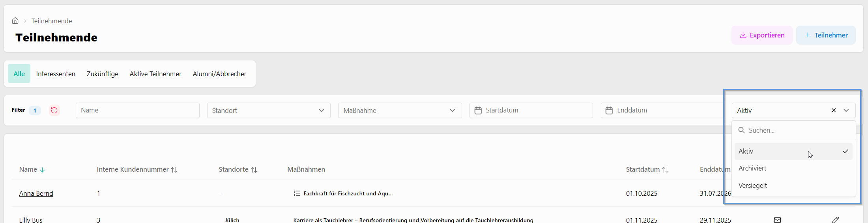Sort by Interne Kundennummer arrows
The image size is (868, 223).
[174, 170]
